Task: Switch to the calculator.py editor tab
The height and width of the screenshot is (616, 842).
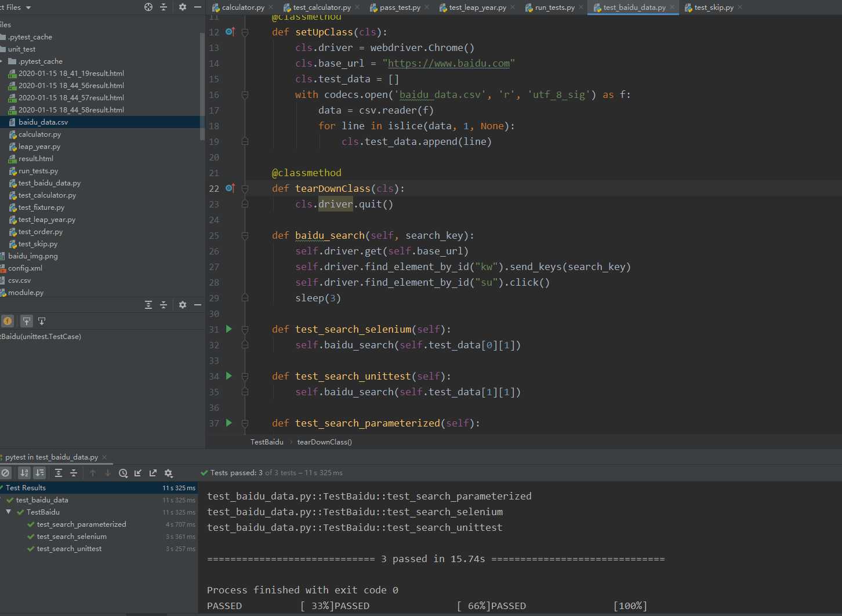Action: pos(243,8)
